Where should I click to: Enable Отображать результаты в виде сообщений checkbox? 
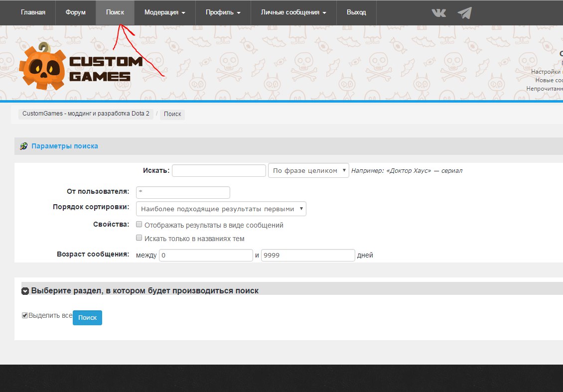pyautogui.click(x=139, y=225)
